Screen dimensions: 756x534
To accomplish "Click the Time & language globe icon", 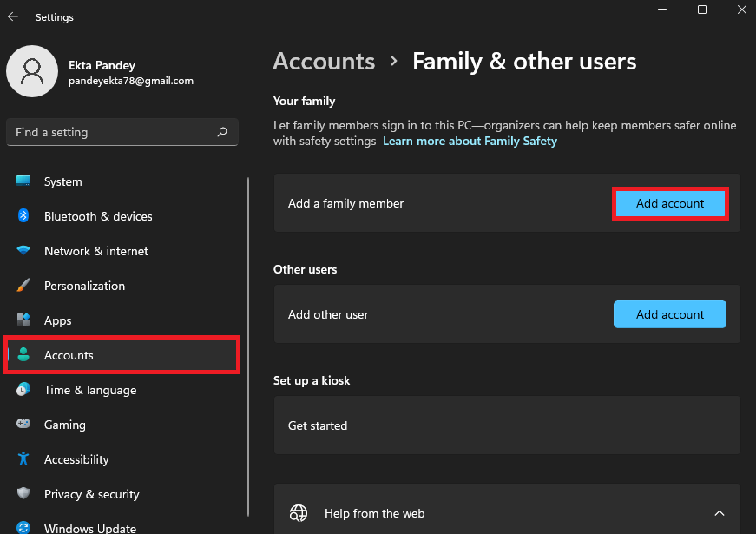I will point(23,390).
